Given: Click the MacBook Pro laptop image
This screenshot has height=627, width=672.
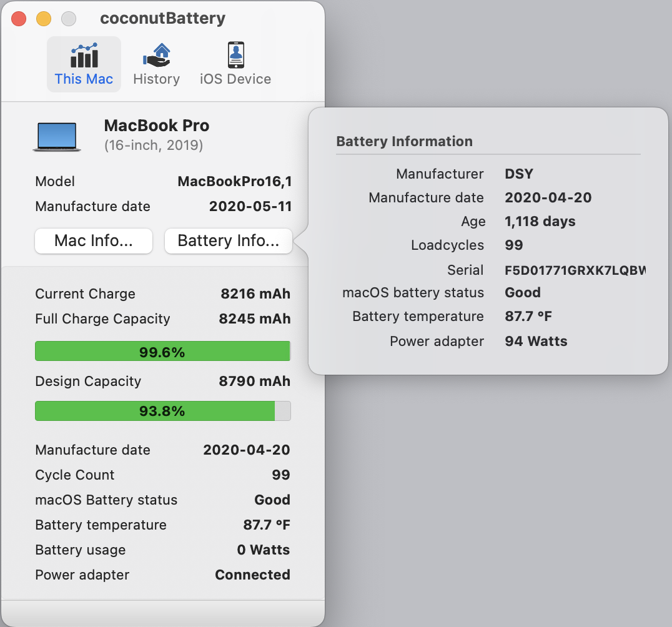Looking at the screenshot, I should point(57,137).
